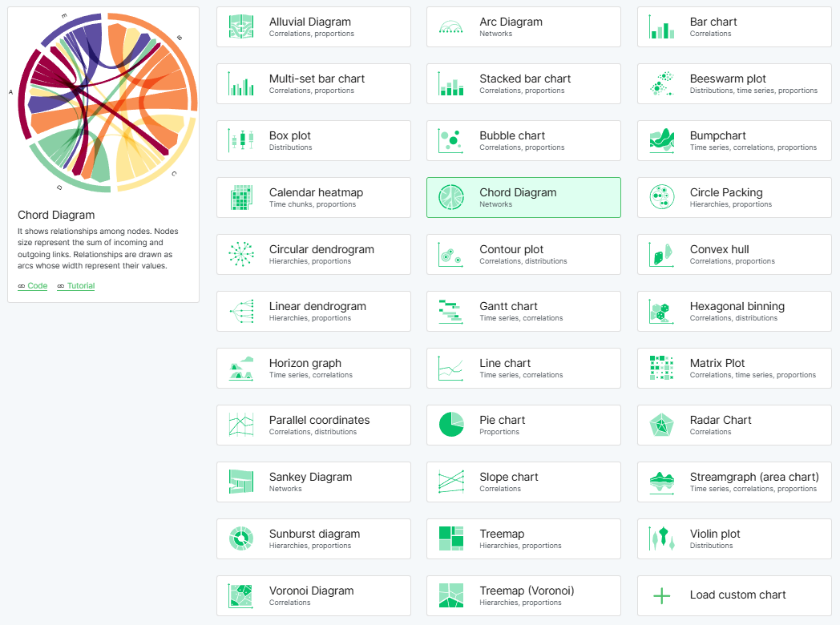Viewport: 840px width, 625px height.
Task: Select the Radar Chart icon
Action: 661,425
